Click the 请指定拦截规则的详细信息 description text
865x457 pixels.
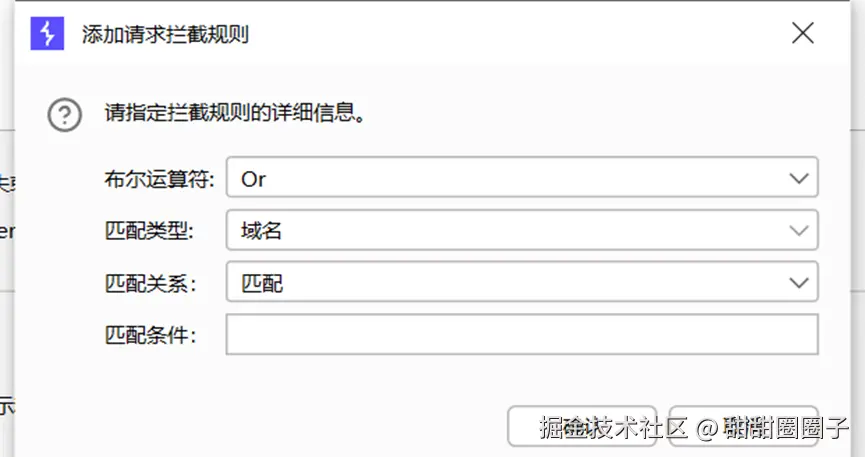(x=234, y=113)
